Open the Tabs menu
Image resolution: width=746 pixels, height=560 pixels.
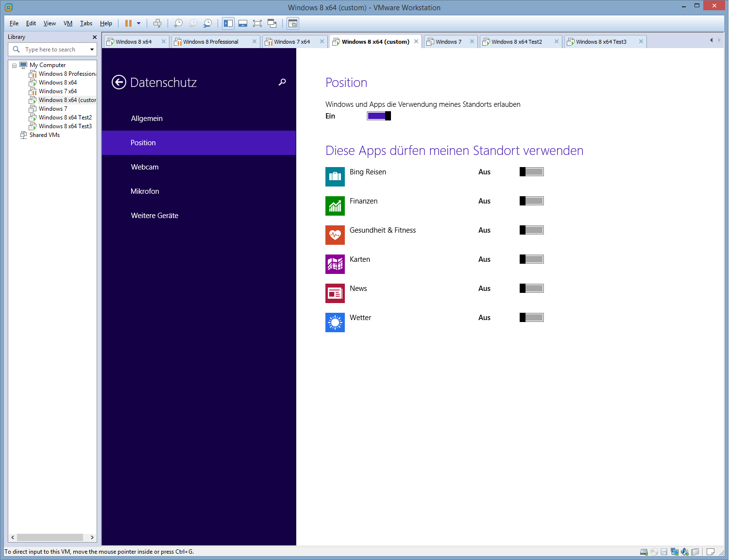pos(86,23)
